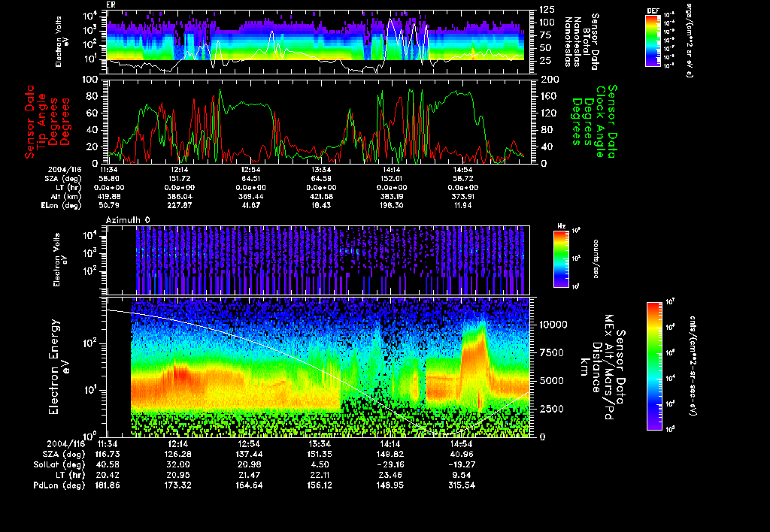
Task: Click the Alt value 419.88
Action: point(109,196)
